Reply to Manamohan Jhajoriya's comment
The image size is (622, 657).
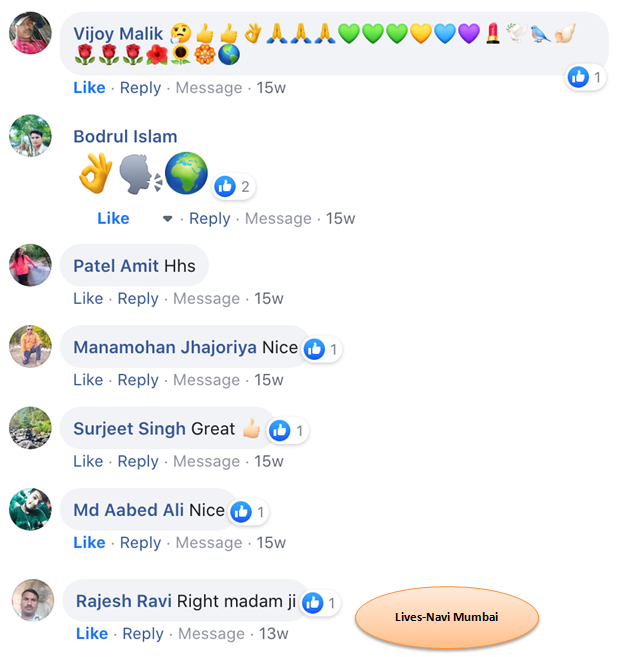click(x=138, y=380)
